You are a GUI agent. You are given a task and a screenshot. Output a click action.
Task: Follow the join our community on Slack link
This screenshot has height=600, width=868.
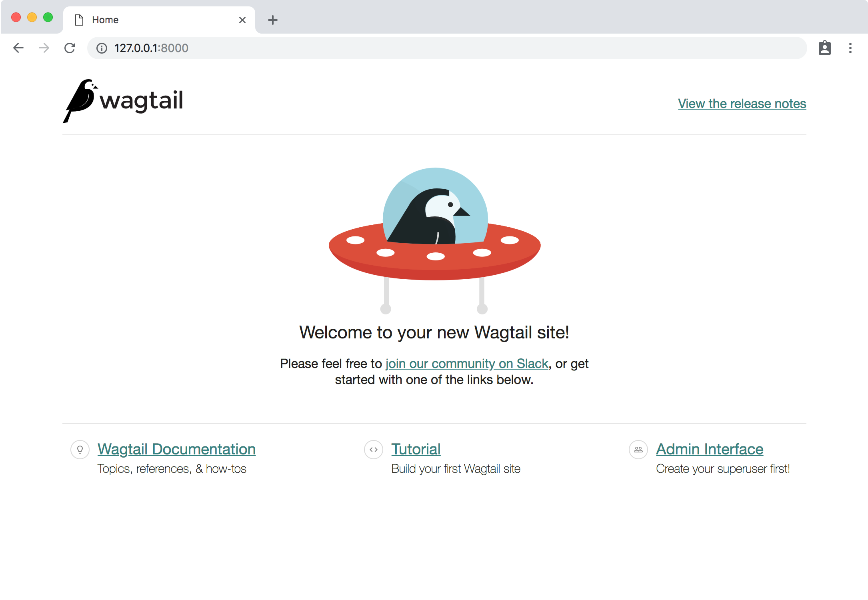(466, 364)
